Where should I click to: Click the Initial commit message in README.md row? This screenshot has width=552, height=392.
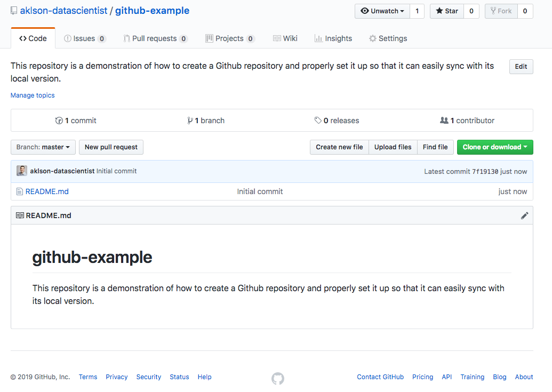tap(260, 192)
